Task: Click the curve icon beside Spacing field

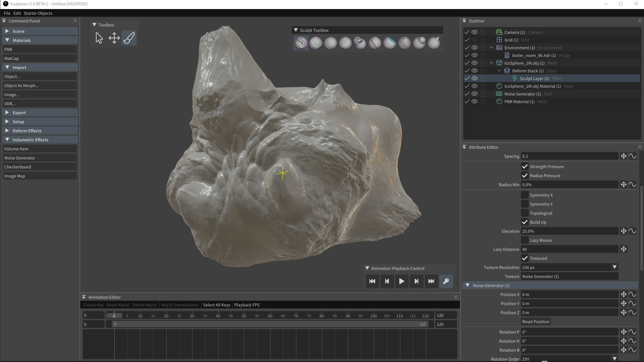Action: point(632,156)
